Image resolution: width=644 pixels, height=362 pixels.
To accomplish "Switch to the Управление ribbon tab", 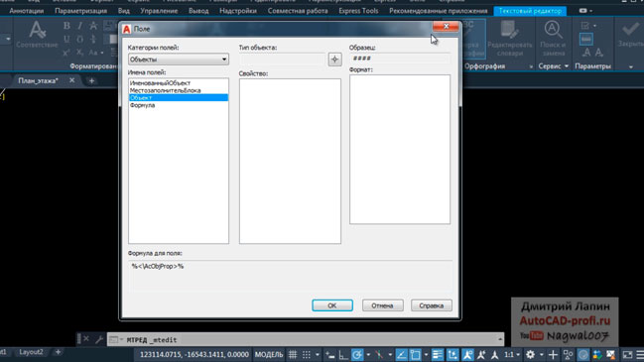I will click(159, 11).
